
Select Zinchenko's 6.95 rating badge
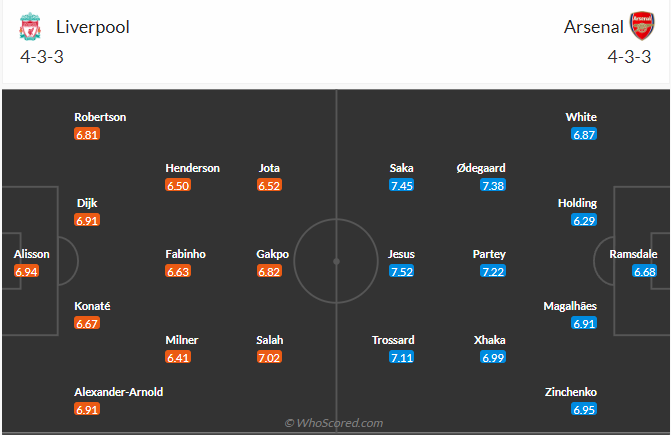pyautogui.click(x=584, y=409)
